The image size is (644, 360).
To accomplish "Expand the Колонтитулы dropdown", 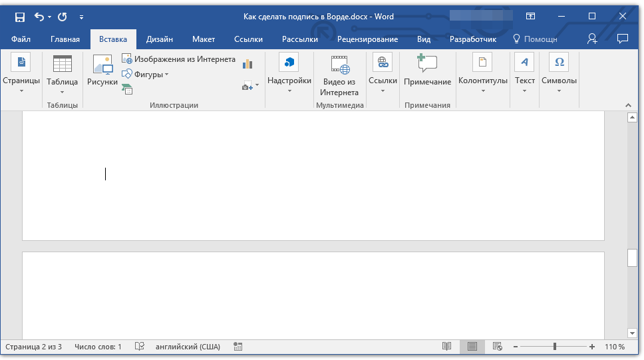I will point(483,75).
